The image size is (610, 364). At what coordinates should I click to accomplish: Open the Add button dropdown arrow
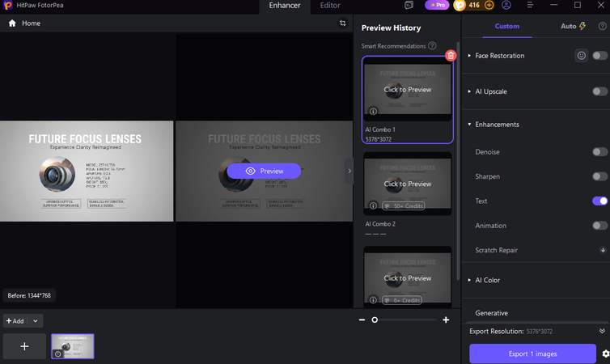(x=36, y=321)
